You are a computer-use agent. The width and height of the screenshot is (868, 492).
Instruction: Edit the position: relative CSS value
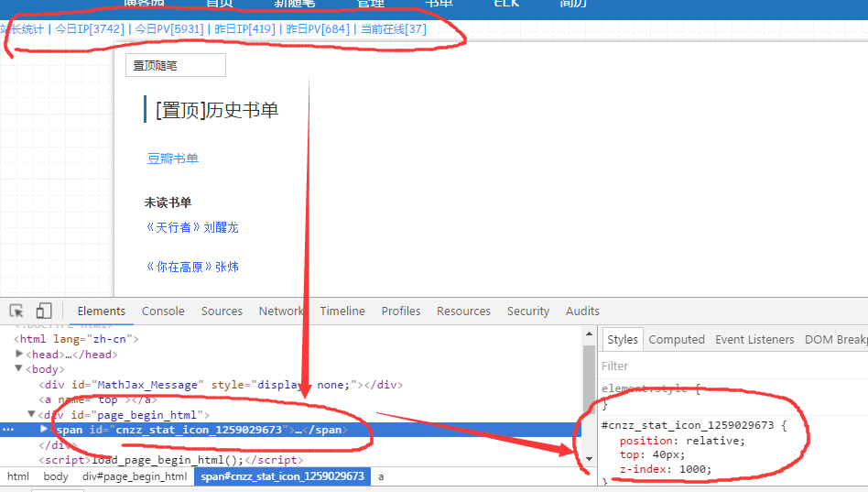pyautogui.click(x=715, y=441)
